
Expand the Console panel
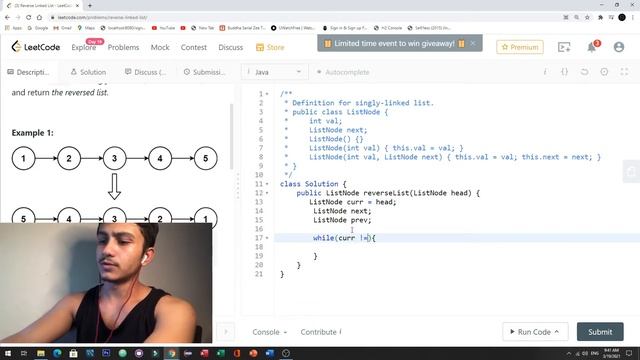(x=269, y=332)
